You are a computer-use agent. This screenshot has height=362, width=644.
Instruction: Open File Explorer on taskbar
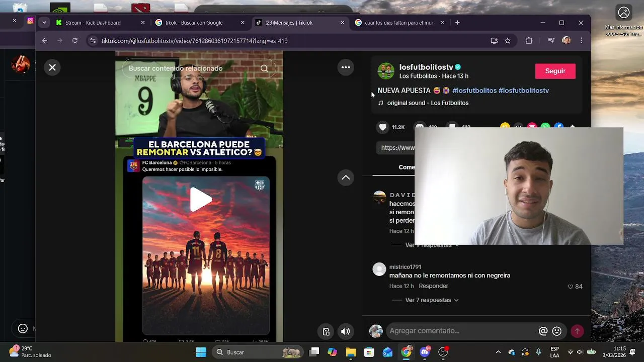[351, 352]
